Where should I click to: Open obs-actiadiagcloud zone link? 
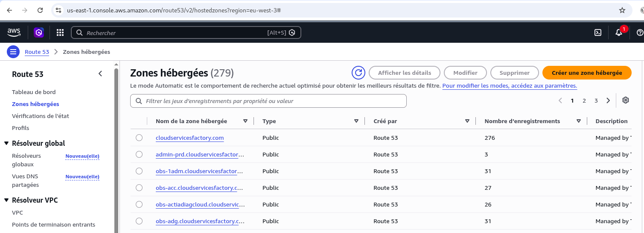point(200,204)
